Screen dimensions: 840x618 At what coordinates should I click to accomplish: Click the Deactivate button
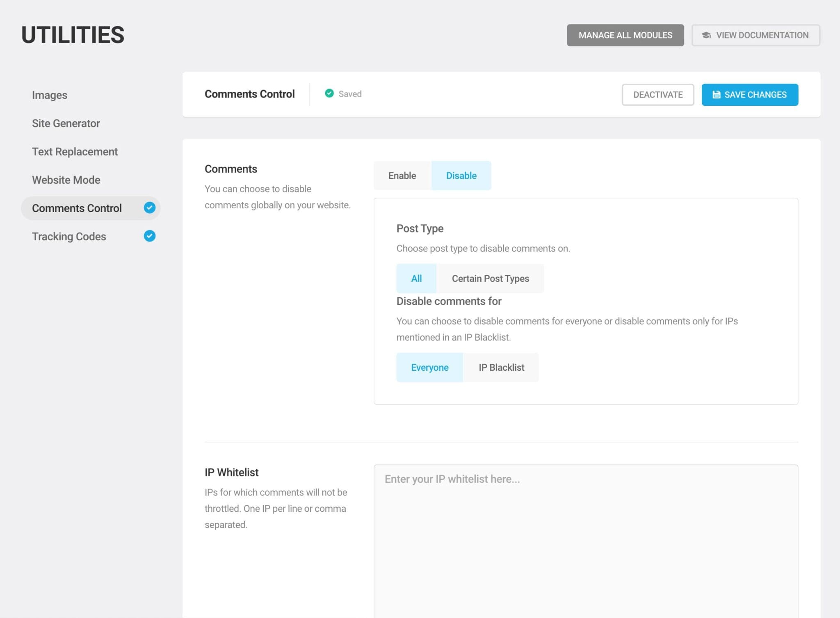[x=657, y=95]
